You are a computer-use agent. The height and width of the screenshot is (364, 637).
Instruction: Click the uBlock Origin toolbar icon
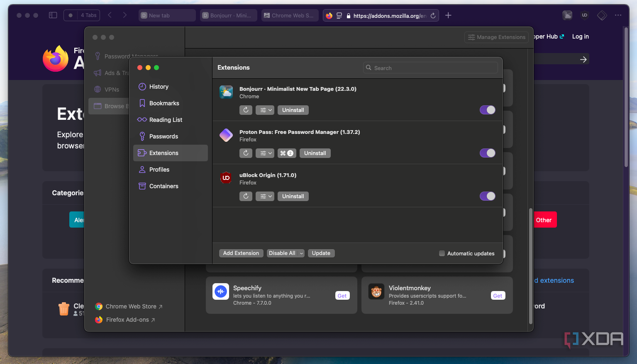pyautogui.click(x=585, y=15)
